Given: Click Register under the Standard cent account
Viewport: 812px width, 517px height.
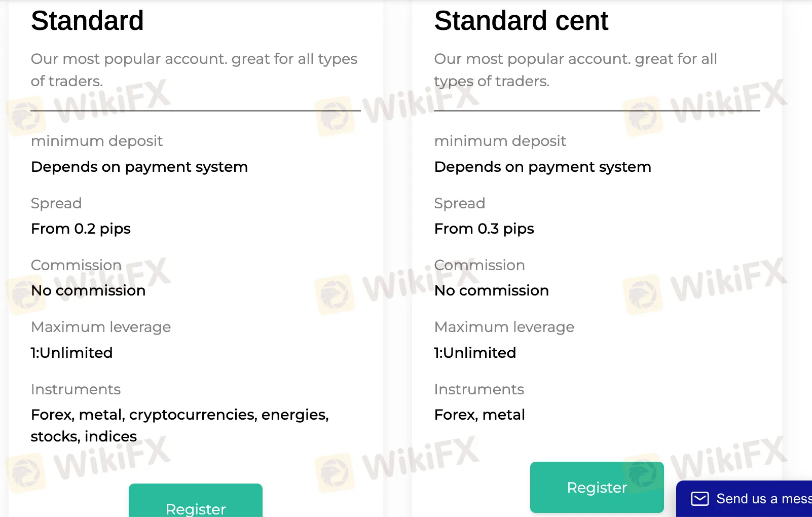Looking at the screenshot, I should [597, 487].
